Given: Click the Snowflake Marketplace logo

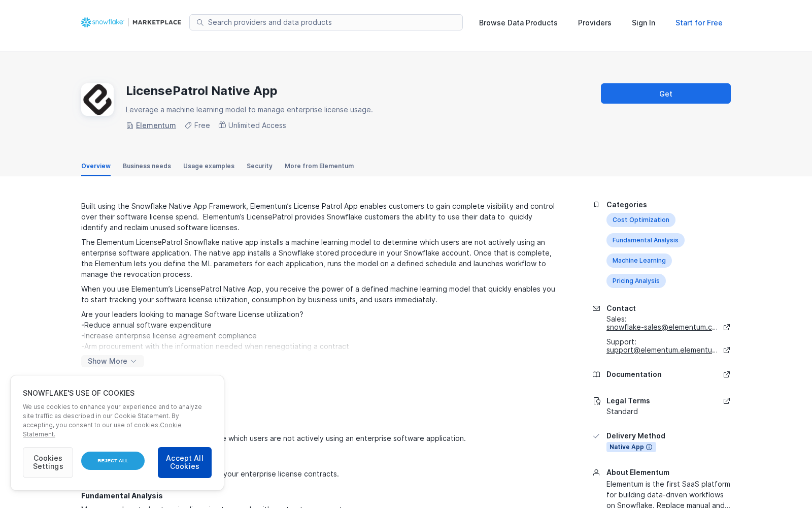Looking at the screenshot, I should click(131, 22).
